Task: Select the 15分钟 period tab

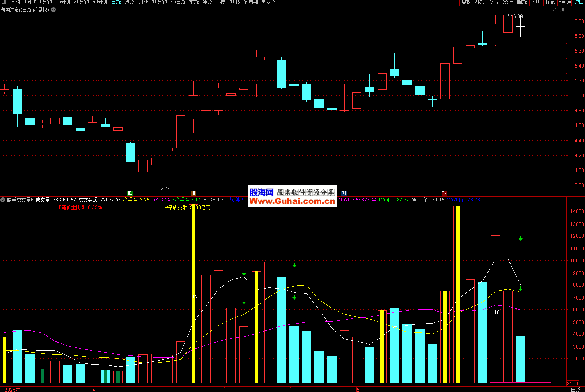Action: coord(63,2)
